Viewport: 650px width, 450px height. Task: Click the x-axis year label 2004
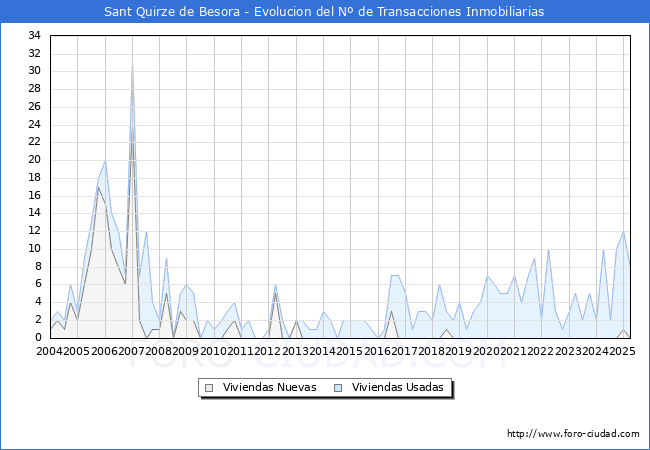pyautogui.click(x=50, y=351)
